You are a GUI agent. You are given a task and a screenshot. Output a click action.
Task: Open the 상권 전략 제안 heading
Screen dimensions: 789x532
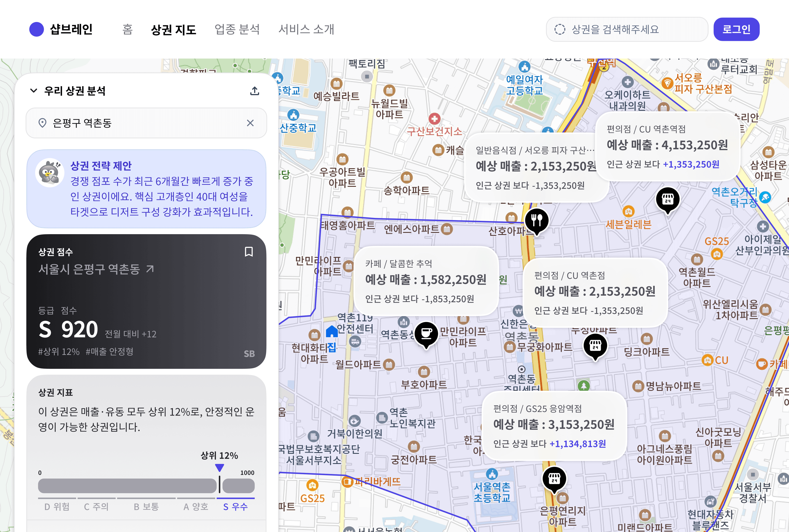pyautogui.click(x=101, y=166)
